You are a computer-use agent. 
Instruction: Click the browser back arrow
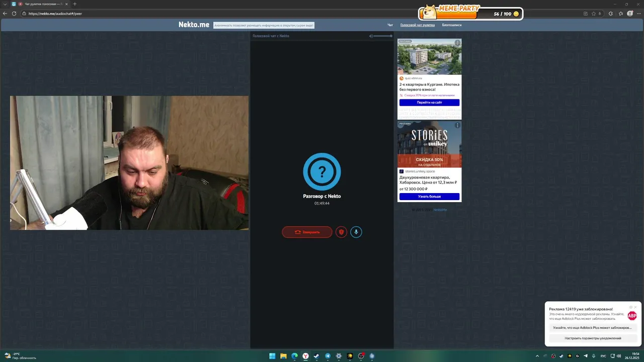[5, 14]
